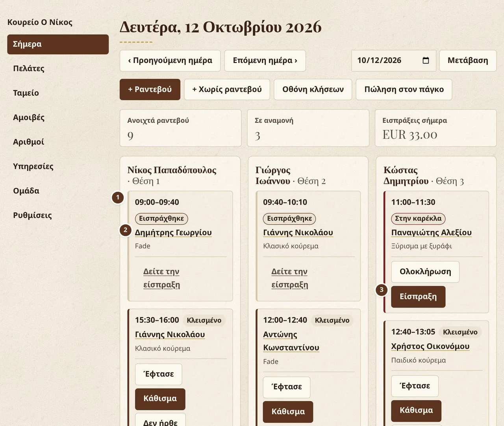
Task: Add a new Ραντεβού
Action: tap(150, 89)
